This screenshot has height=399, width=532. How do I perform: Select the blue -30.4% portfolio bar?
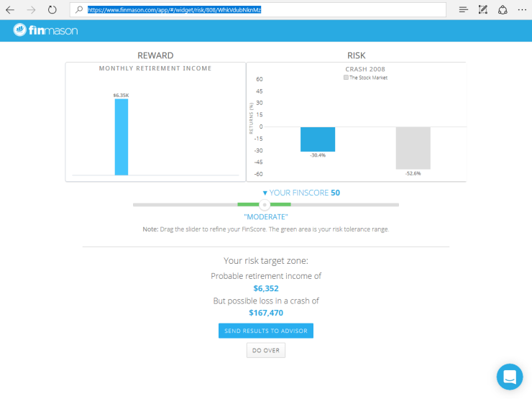coord(318,139)
